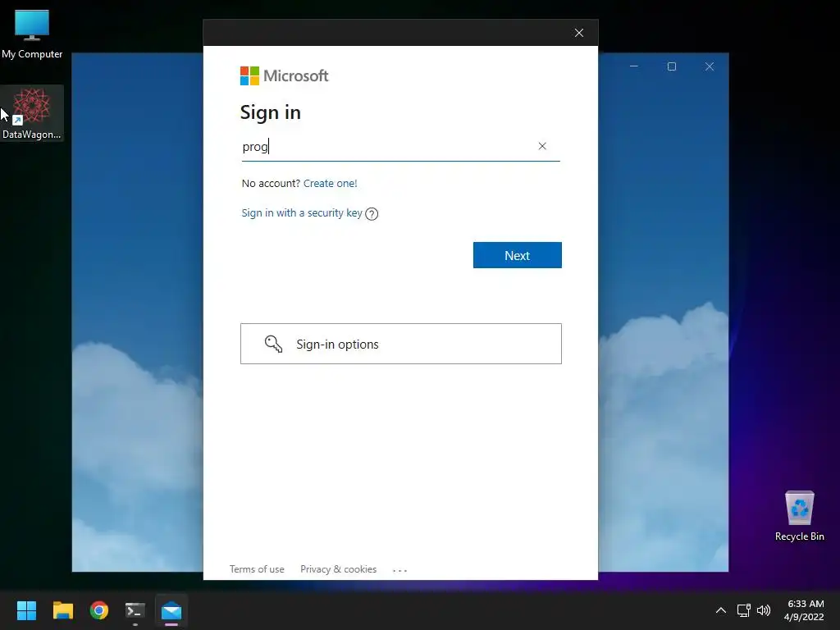This screenshot has width=840, height=630.
Task: Launch Google Chrome from the taskbar
Action: click(x=99, y=610)
